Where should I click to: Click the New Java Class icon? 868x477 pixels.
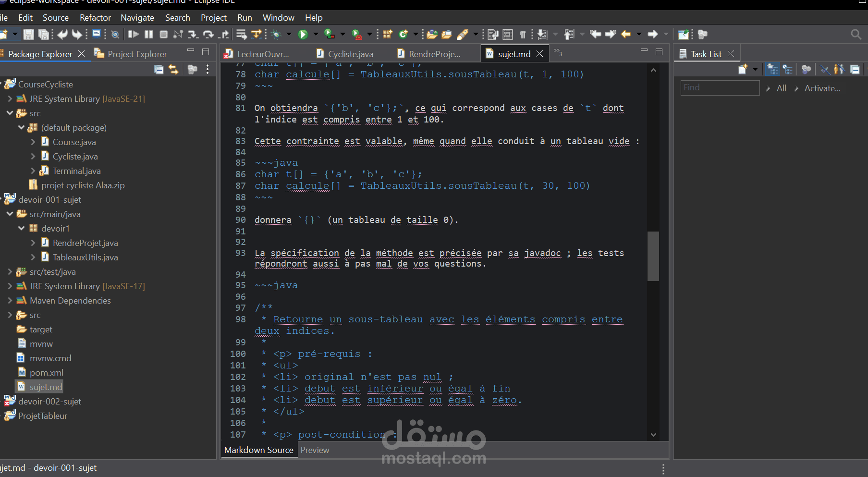pyautogui.click(x=403, y=35)
